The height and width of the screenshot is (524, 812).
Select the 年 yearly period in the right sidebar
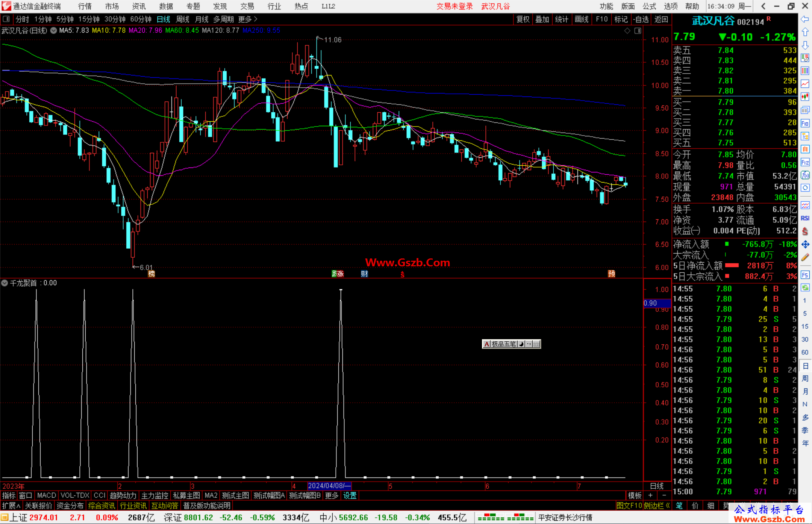coord(805,443)
